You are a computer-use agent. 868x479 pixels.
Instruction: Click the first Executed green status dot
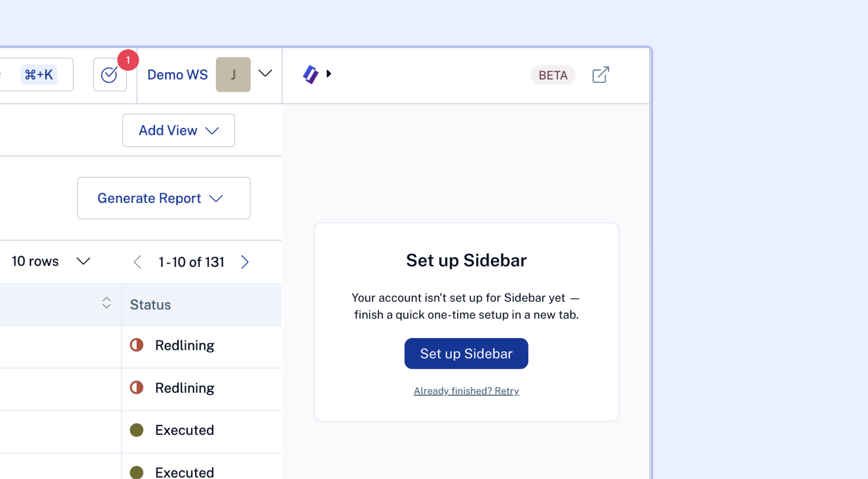[x=137, y=430]
